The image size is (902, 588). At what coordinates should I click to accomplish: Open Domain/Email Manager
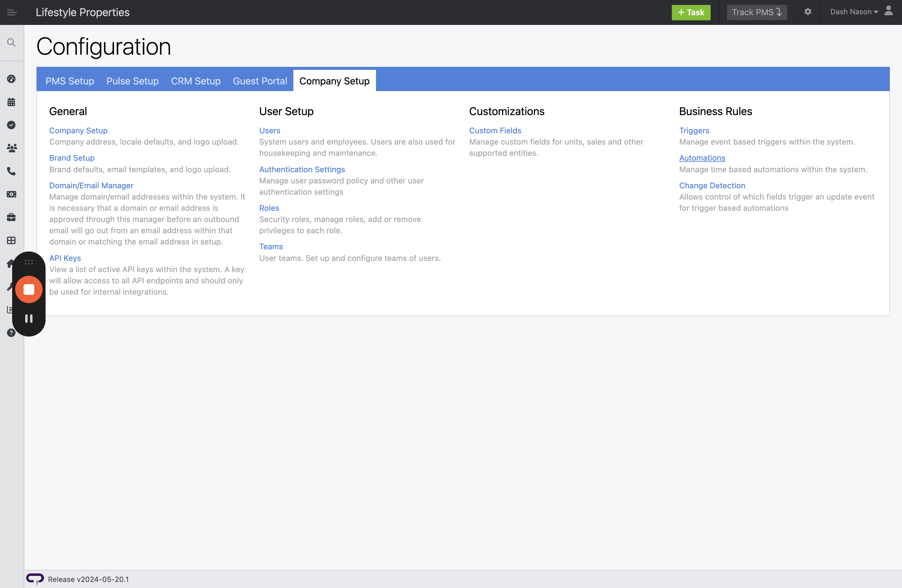pyautogui.click(x=91, y=185)
